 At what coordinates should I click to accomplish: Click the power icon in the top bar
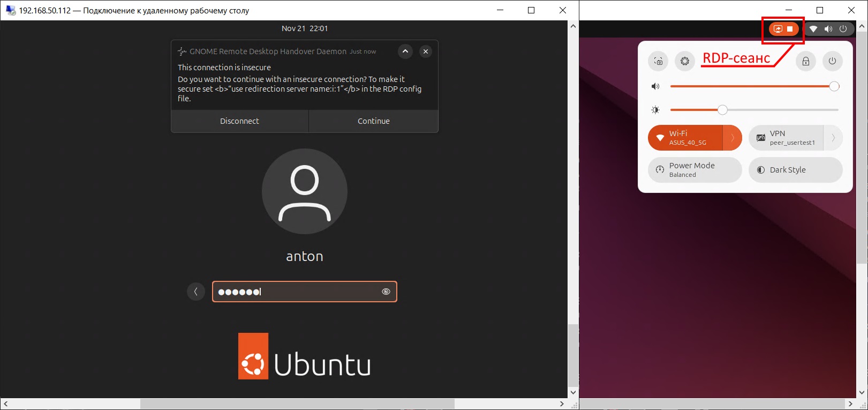click(x=843, y=29)
